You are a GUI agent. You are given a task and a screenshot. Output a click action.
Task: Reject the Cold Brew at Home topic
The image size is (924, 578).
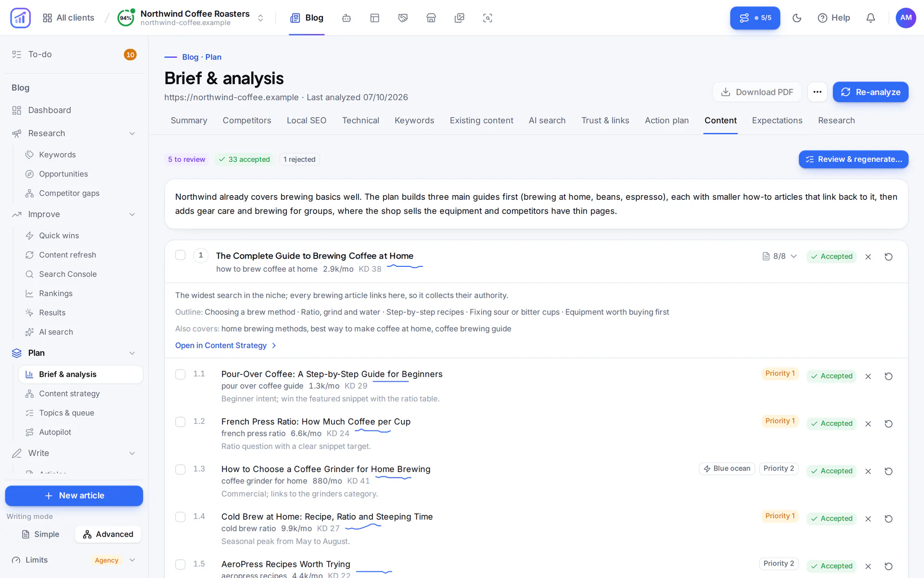pyautogui.click(x=868, y=519)
